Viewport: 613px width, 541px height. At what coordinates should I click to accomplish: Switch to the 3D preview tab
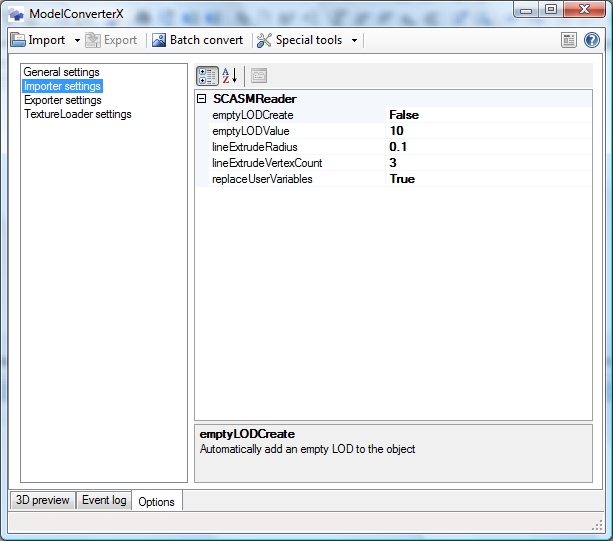point(42,500)
